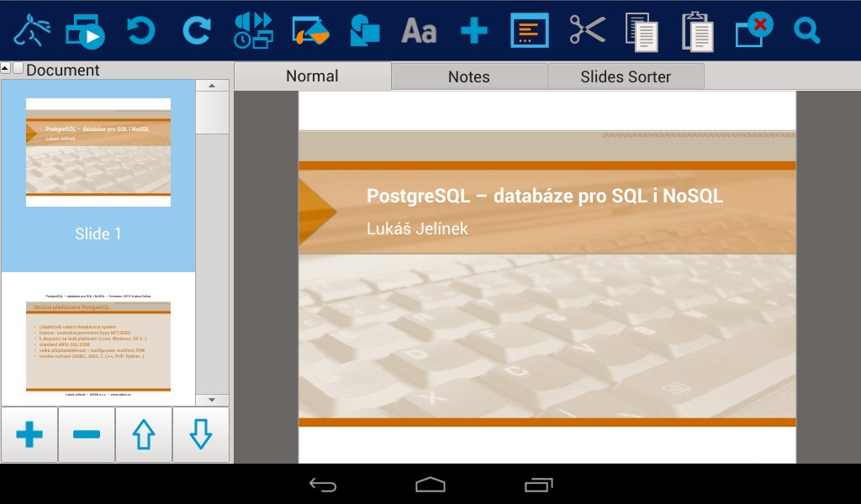Click the slide panel scrollbar down arrow
Screen dimensions: 861x504
(212, 400)
